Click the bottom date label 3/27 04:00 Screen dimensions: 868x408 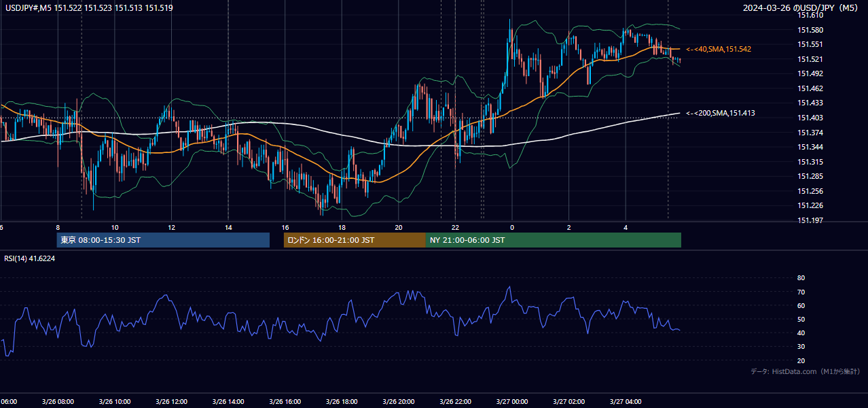(x=626, y=402)
